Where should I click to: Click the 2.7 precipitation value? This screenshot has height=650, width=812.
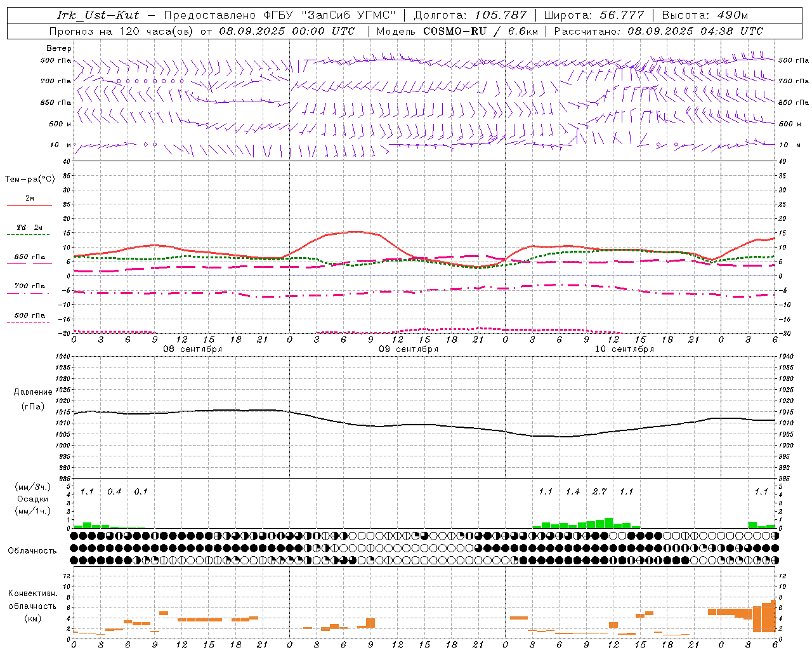(x=599, y=491)
